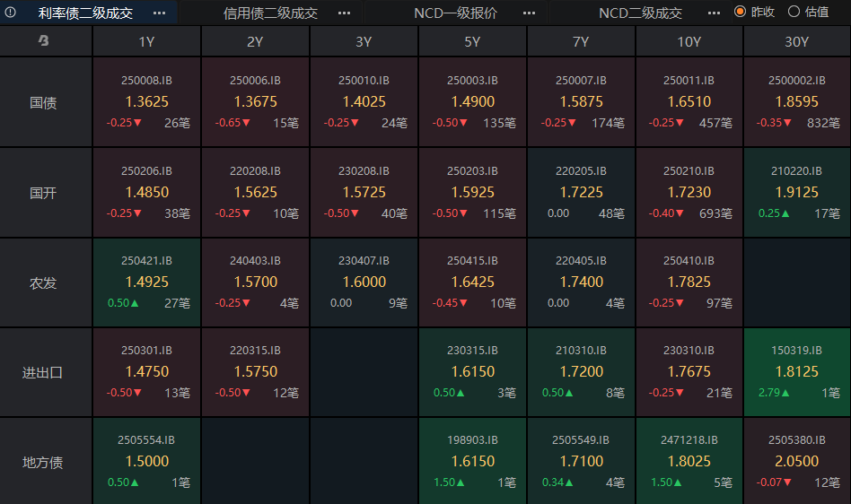851x504 pixels.
Task: Open bond 240403.IB cell
Action: click(x=255, y=282)
